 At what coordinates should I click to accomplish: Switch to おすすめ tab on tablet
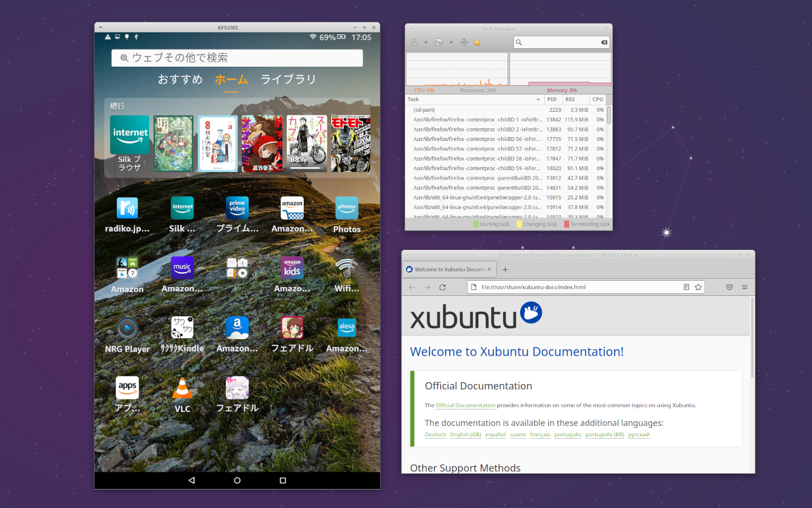(x=180, y=79)
